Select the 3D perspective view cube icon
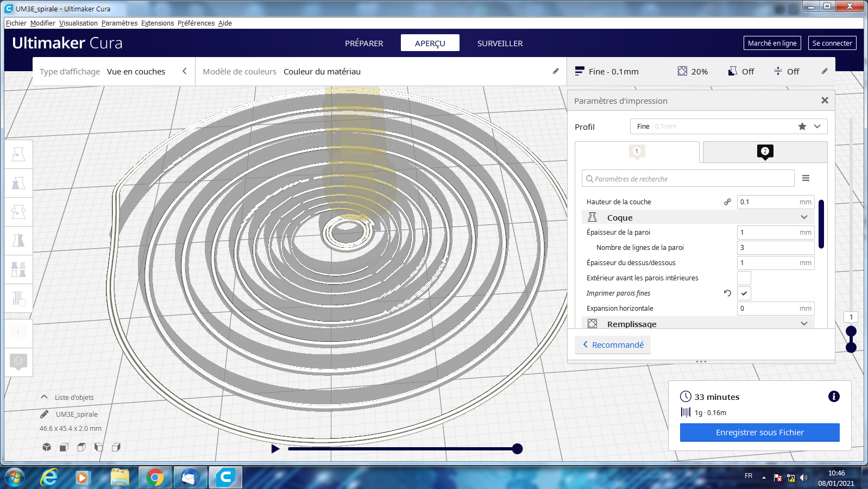 click(x=47, y=447)
